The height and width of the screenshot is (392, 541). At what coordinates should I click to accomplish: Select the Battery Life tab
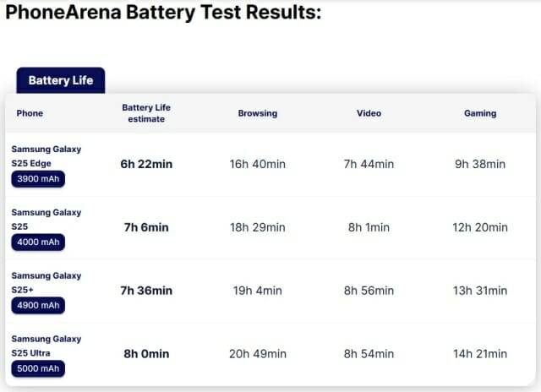pyautogui.click(x=60, y=81)
